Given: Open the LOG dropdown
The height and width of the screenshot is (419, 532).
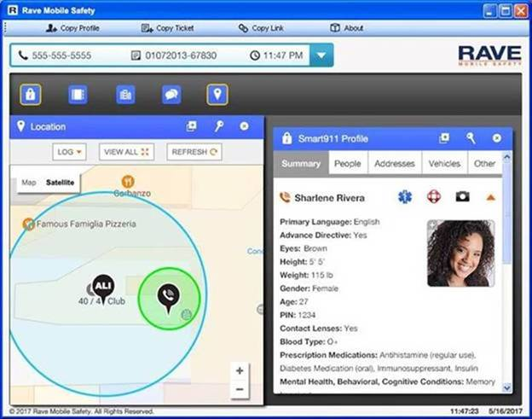Looking at the screenshot, I should [69, 152].
